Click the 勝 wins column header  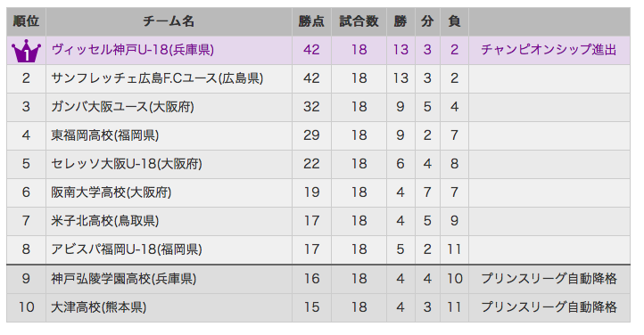pos(400,21)
